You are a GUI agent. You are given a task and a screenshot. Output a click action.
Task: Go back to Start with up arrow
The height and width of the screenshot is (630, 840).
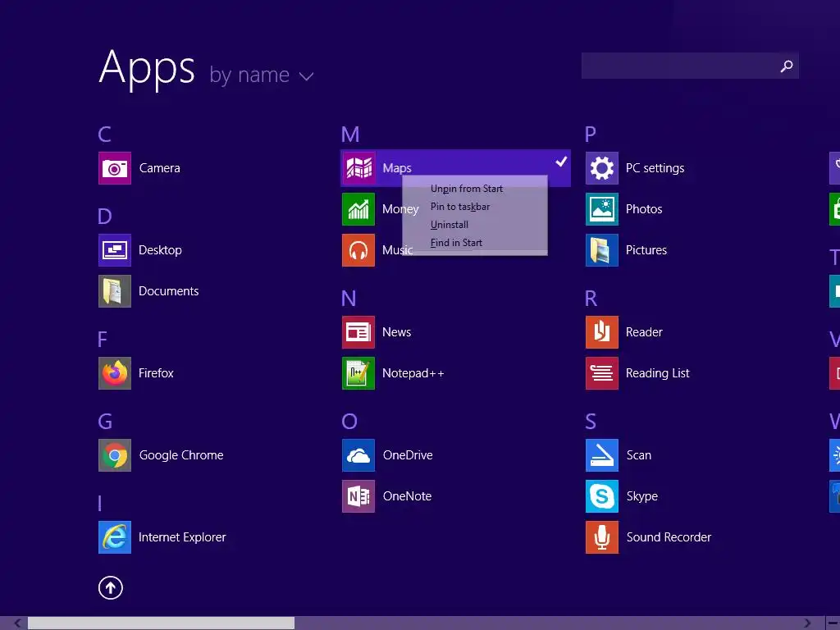[111, 587]
